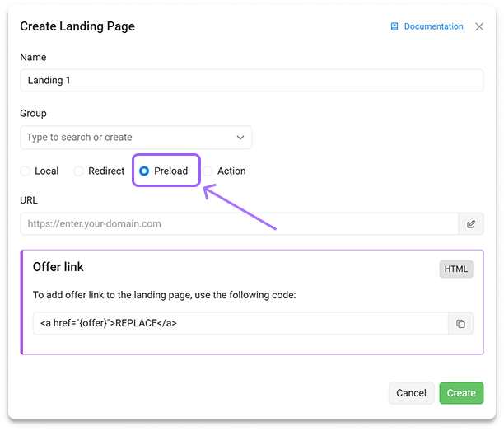Click the green Create button
The width and height of the screenshot is (504, 431).
click(x=461, y=393)
